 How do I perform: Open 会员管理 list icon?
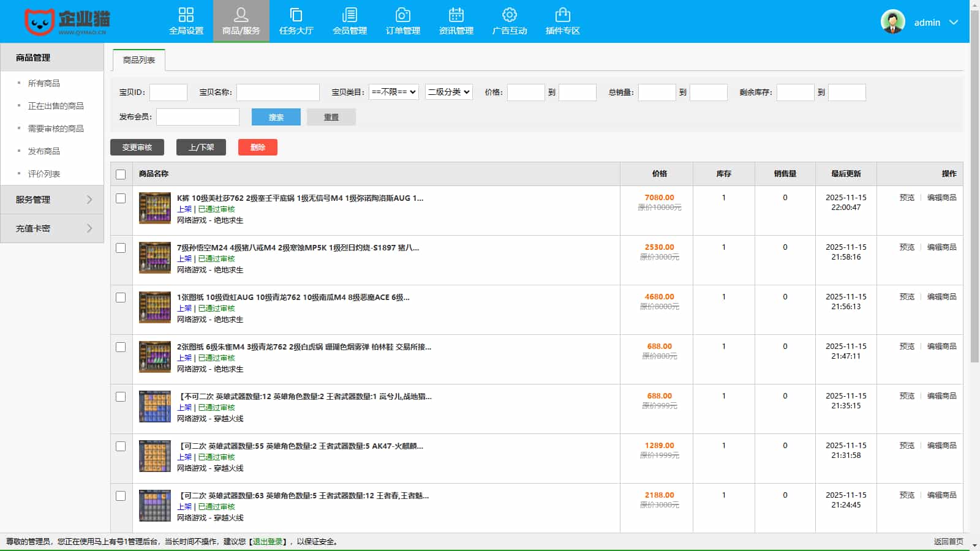pyautogui.click(x=349, y=15)
